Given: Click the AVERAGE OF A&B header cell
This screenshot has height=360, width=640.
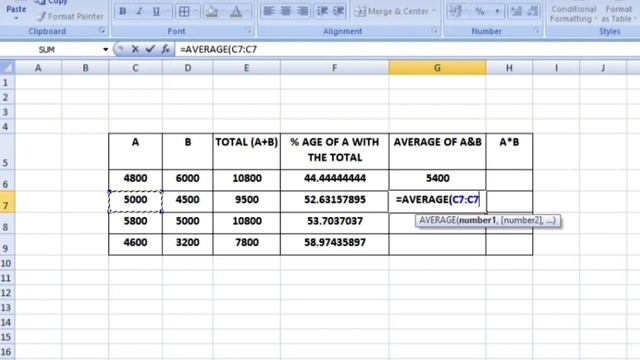Looking at the screenshot, I should click(x=438, y=151).
